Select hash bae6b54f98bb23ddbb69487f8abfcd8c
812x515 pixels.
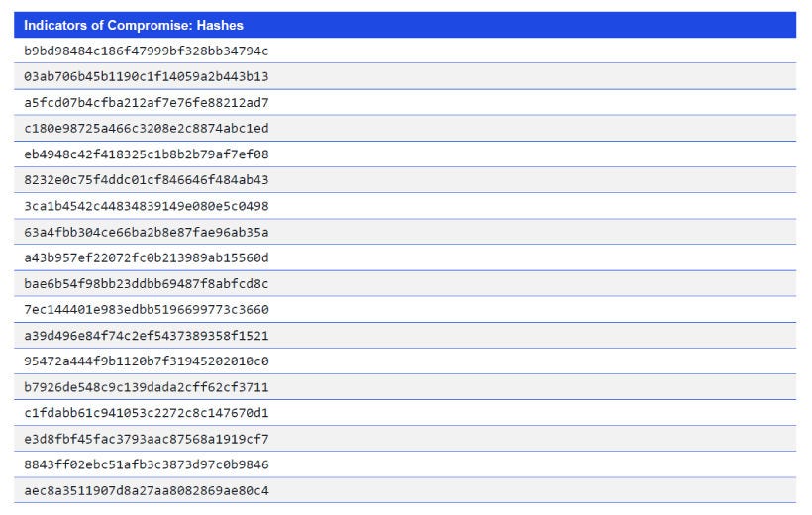click(x=146, y=284)
